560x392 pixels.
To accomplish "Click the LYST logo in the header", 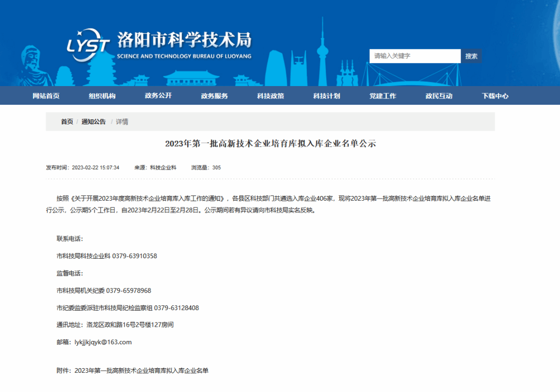I will click(x=88, y=45).
